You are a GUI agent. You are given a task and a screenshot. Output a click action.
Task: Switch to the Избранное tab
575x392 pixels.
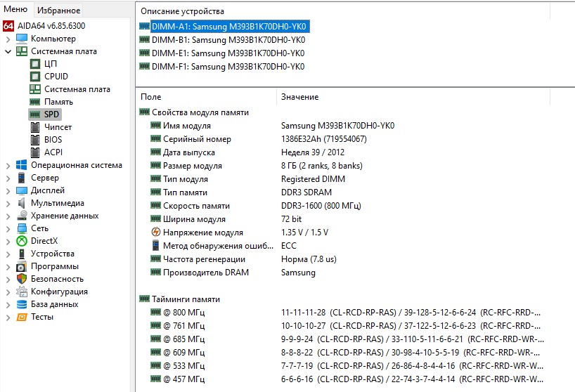coord(58,11)
